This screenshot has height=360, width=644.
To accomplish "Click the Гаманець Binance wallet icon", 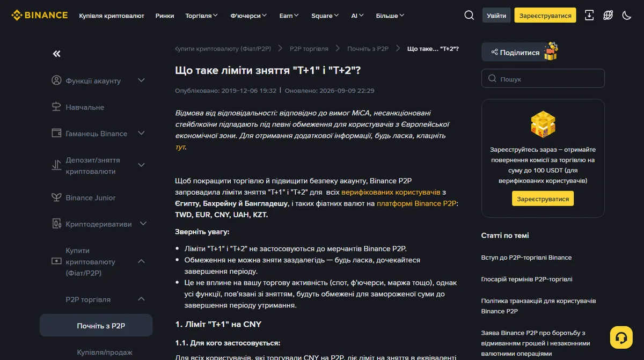I will 56,133.
